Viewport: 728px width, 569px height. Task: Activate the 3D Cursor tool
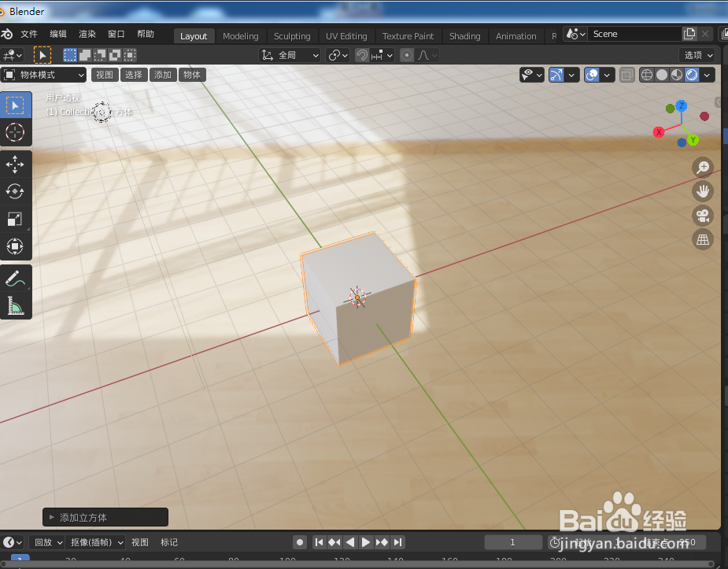tap(16, 132)
